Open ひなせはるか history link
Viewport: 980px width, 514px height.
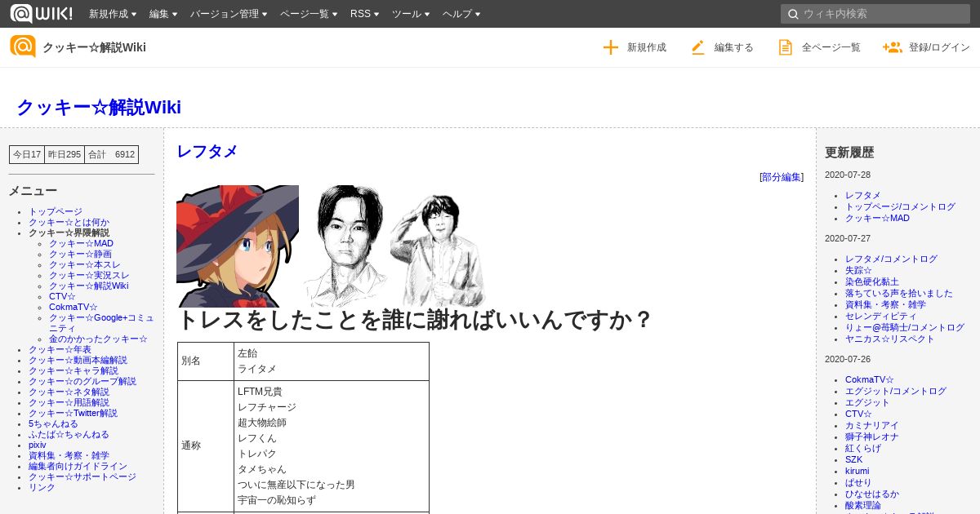(872, 494)
